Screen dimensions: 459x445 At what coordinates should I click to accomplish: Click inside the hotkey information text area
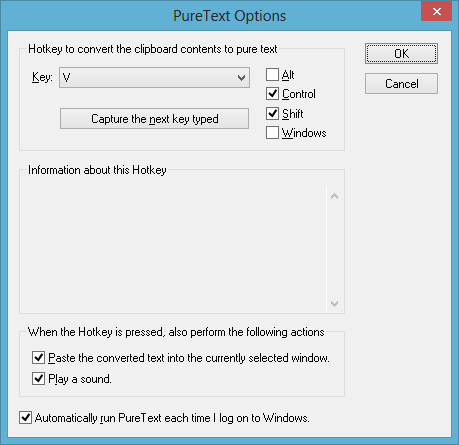click(x=174, y=250)
